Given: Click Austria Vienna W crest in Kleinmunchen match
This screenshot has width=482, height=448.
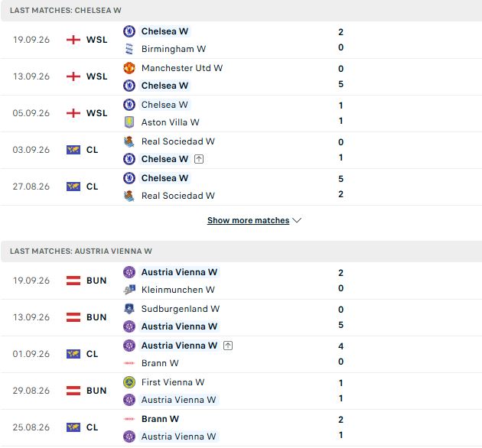Looking at the screenshot, I should (129, 272).
